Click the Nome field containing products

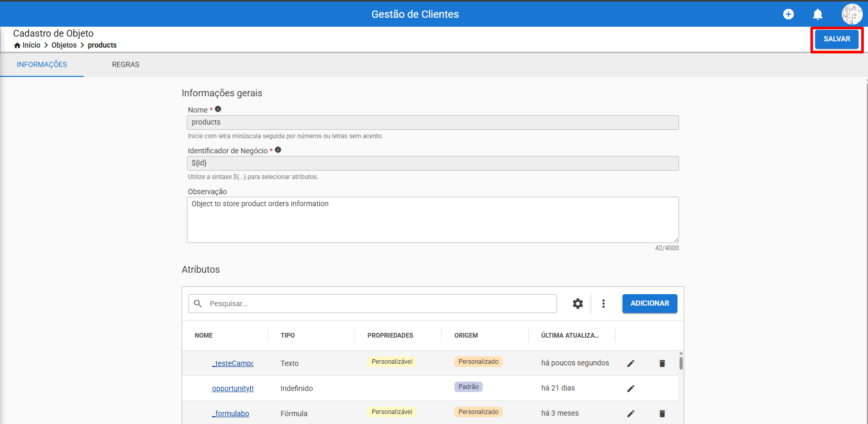(432, 122)
